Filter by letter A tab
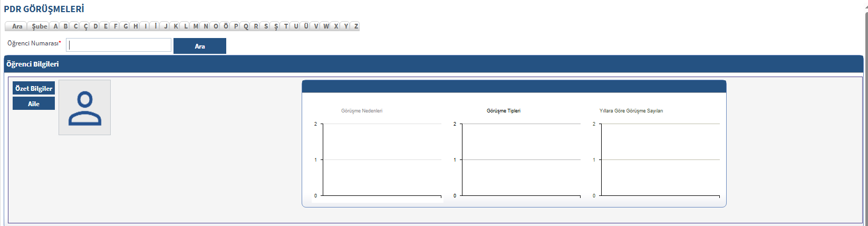868x226 pixels. [x=55, y=26]
